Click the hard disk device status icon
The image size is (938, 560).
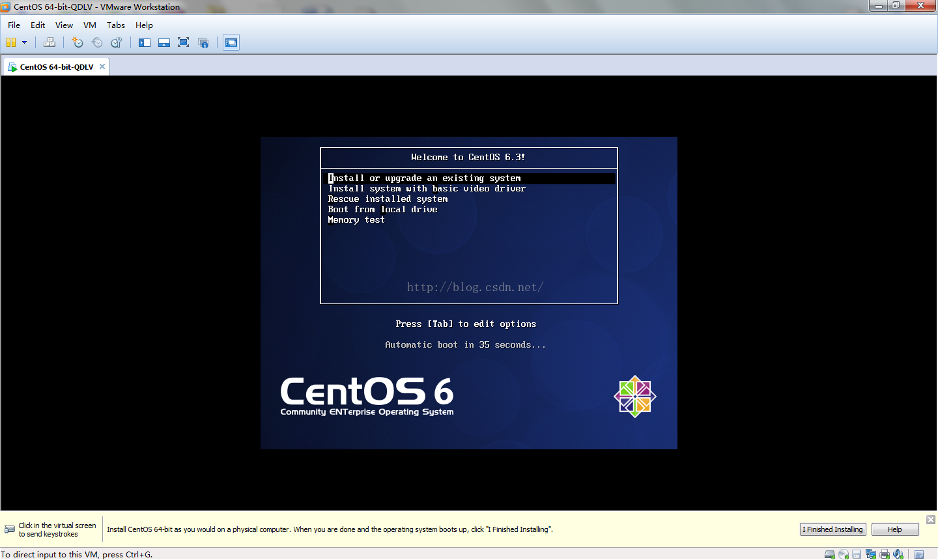pos(830,554)
